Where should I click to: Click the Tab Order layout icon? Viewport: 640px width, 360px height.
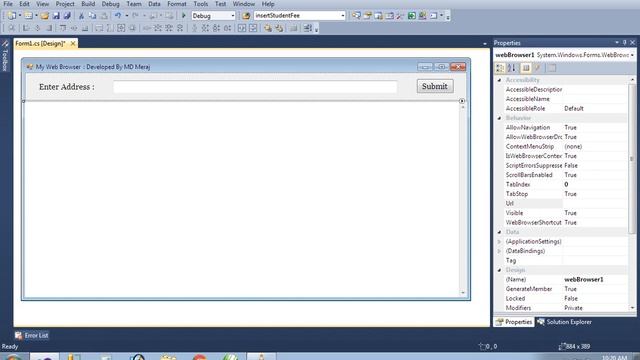pyautogui.click(x=308, y=28)
